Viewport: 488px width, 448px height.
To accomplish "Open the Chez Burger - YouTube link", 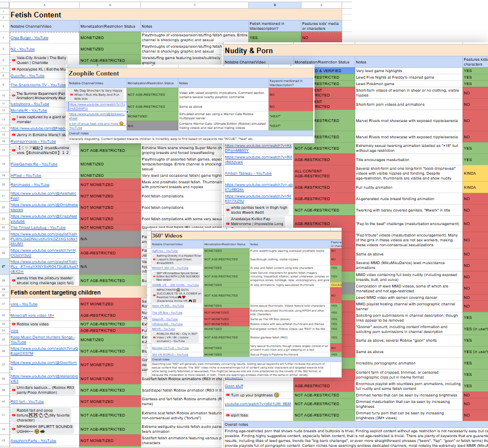I will click(30, 37).
